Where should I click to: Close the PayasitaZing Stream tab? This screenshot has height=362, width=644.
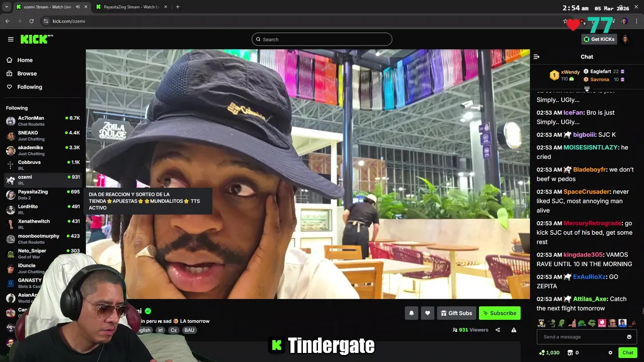[x=166, y=7]
